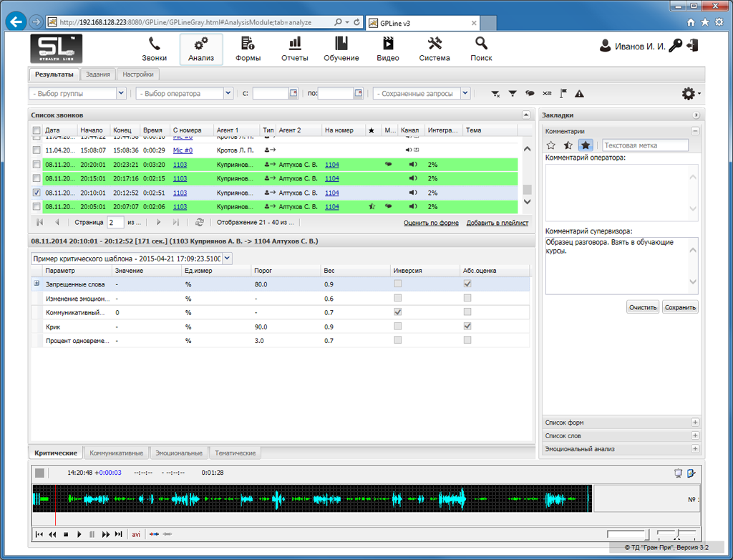Click the warning triangle filter icon

(x=579, y=94)
